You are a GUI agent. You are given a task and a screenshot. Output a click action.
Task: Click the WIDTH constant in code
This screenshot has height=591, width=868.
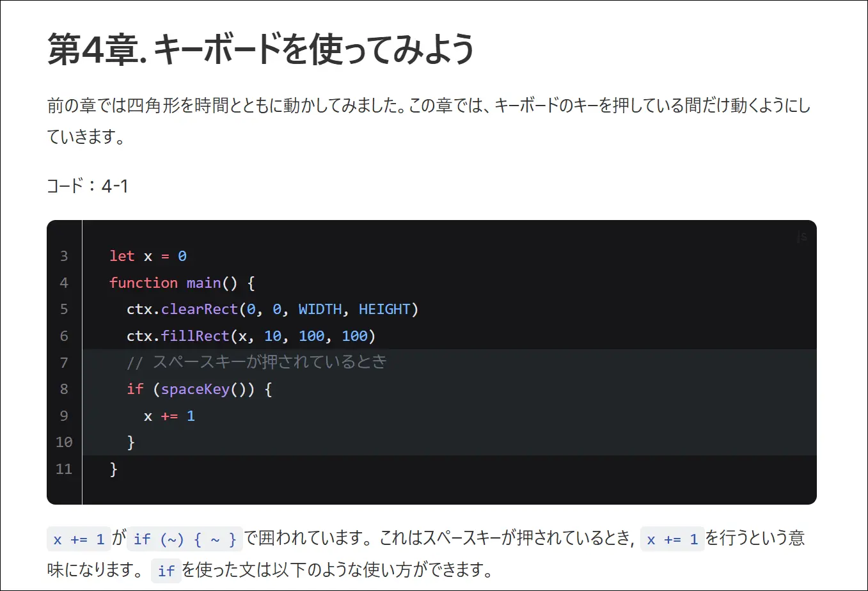tap(320, 310)
